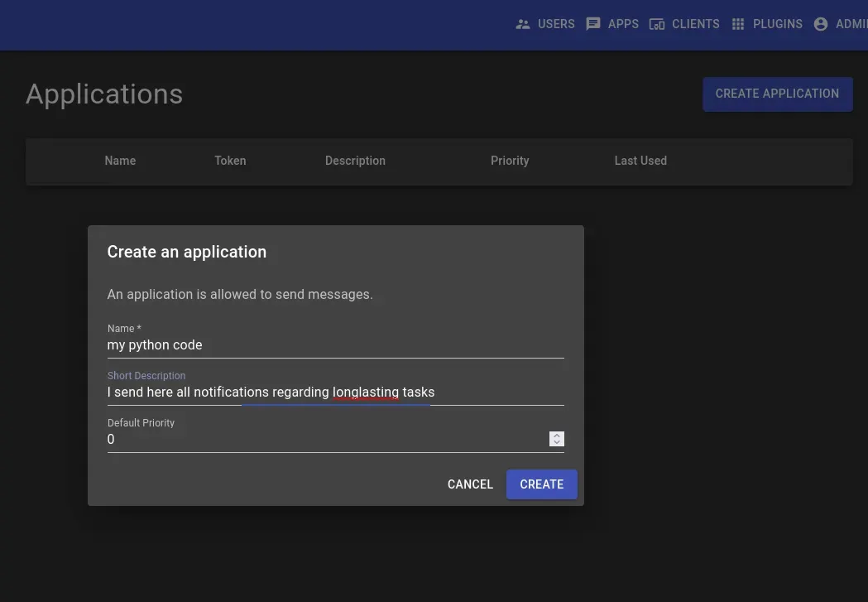Increase Default Priority with up arrow
868x602 pixels.
click(556, 436)
